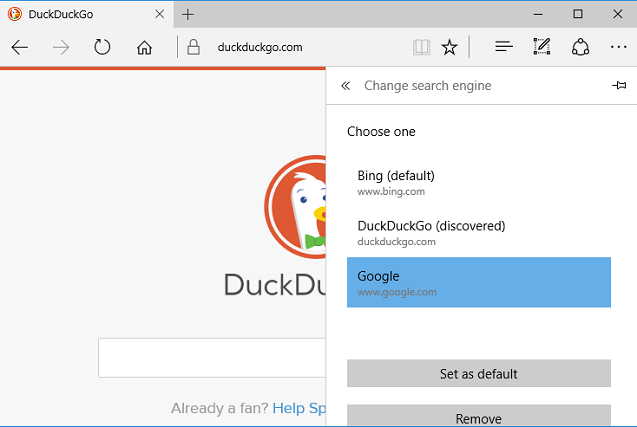The height and width of the screenshot is (427, 637).
Task: Click Set as default button
Action: click(479, 373)
